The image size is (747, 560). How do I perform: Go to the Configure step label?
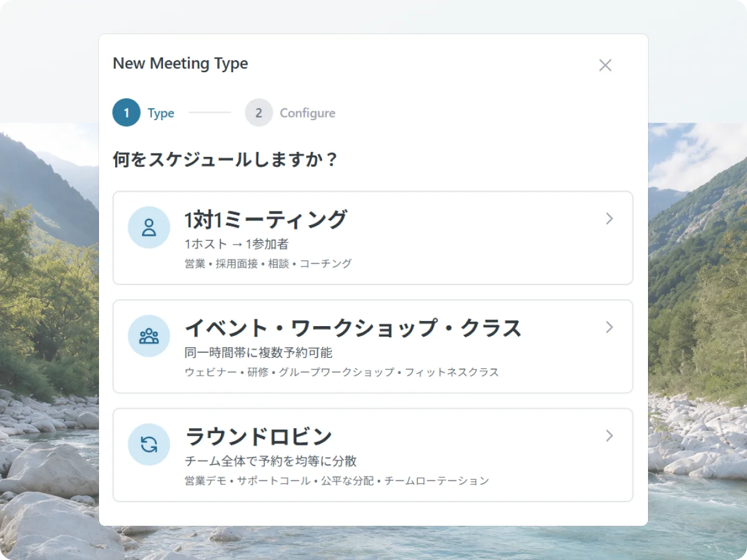click(x=308, y=113)
